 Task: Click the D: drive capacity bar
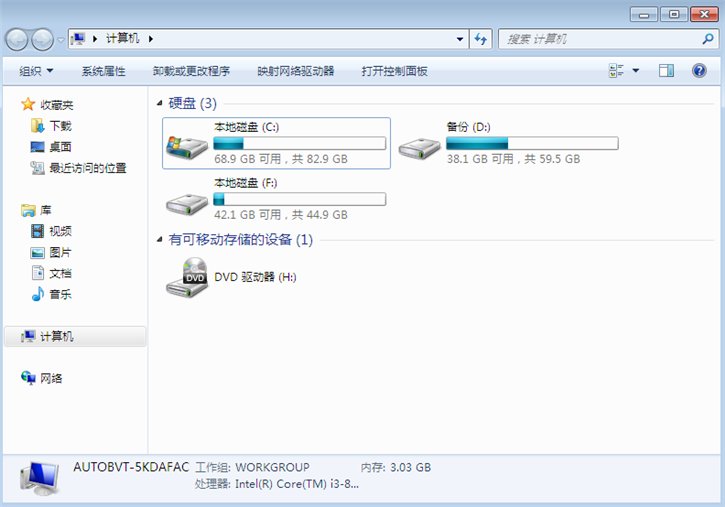coord(531,143)
